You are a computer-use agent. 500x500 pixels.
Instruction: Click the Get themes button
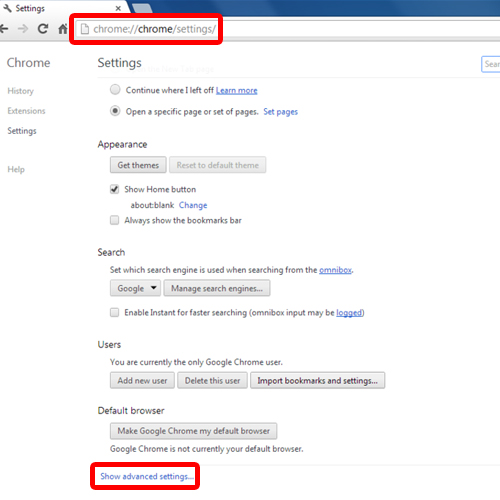pos(138,165)
